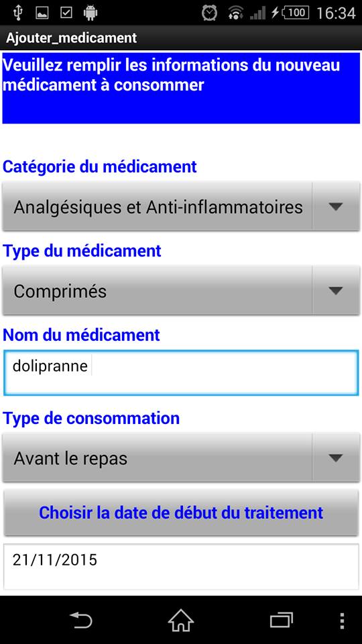Screen dimensions: 362x644
Task: Tap the checkbox task notification icon
Action: [66, 13]
